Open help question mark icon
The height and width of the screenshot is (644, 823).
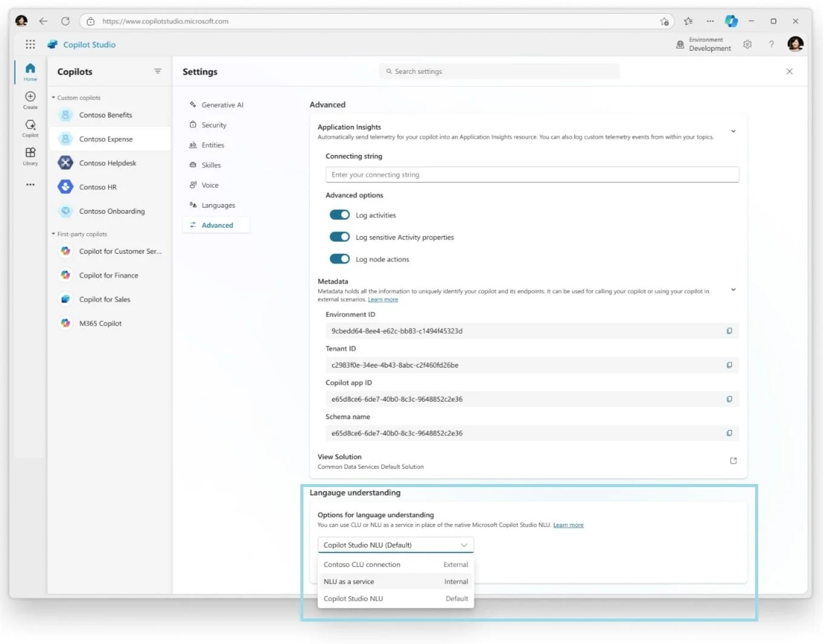coord(771,44)
